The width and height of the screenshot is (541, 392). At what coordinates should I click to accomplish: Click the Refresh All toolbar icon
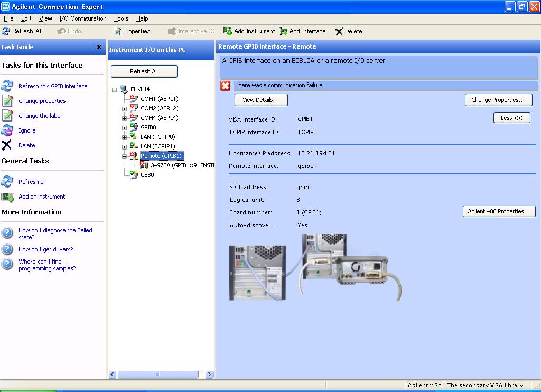[x=6, y=31]
